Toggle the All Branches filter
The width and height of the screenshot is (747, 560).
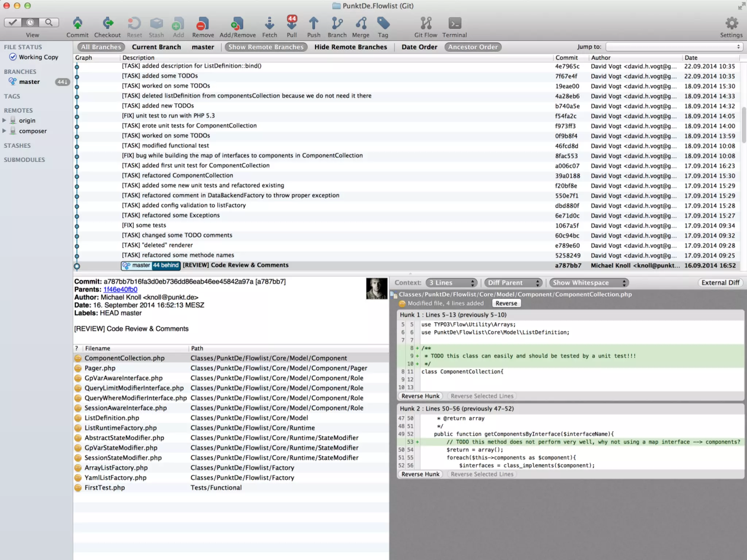tap(101, 47)
